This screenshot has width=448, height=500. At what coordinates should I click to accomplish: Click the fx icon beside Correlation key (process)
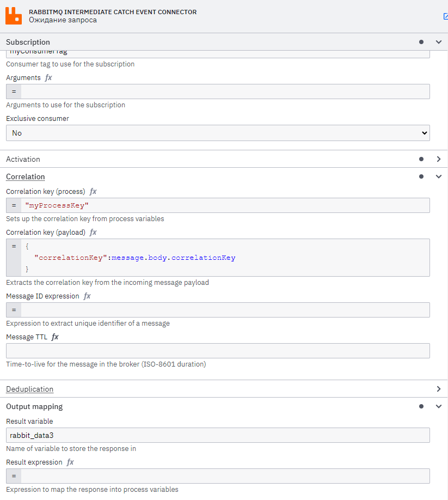point(93,191)
